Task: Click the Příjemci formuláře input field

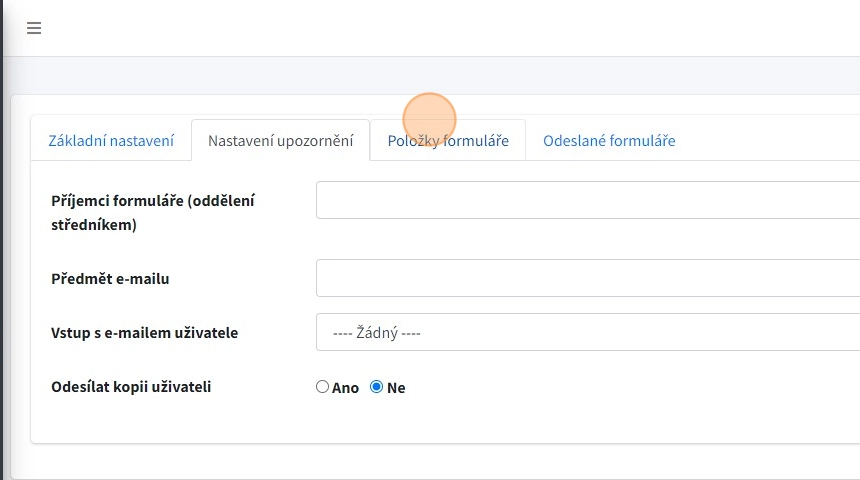Action: click(x=588, y=200)
